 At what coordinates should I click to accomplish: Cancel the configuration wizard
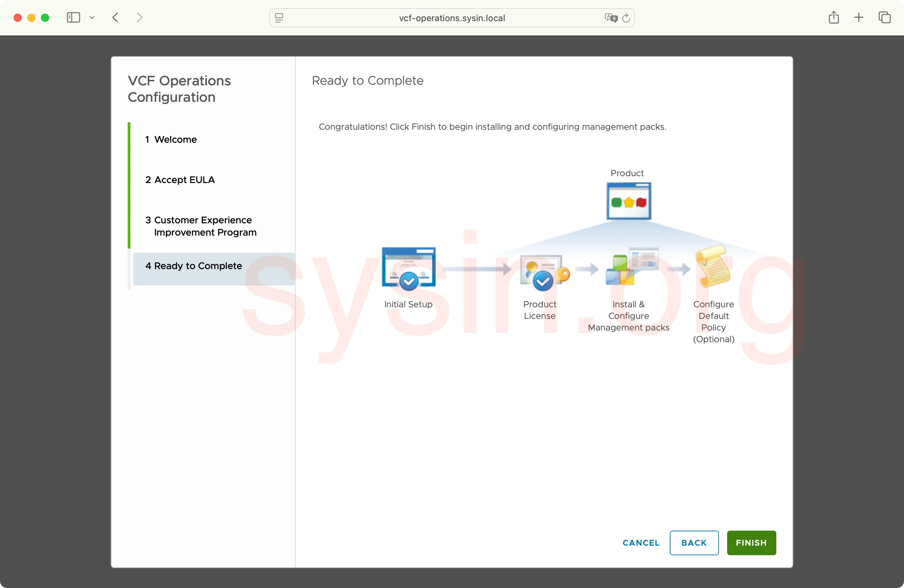[641, 543]
